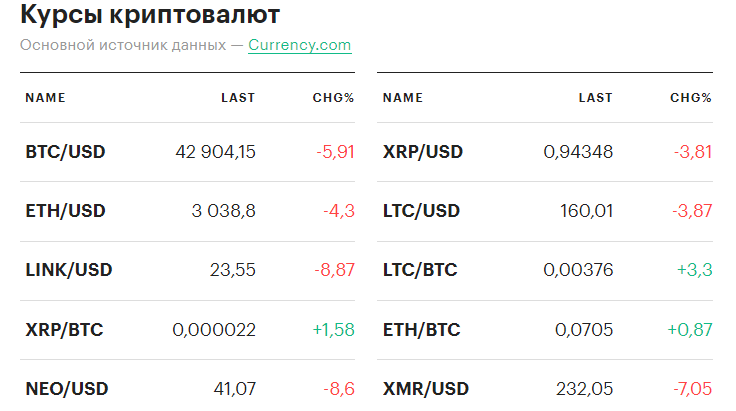Select the LINK/USD pair
The image size is (736, 411).
[68, 270]
